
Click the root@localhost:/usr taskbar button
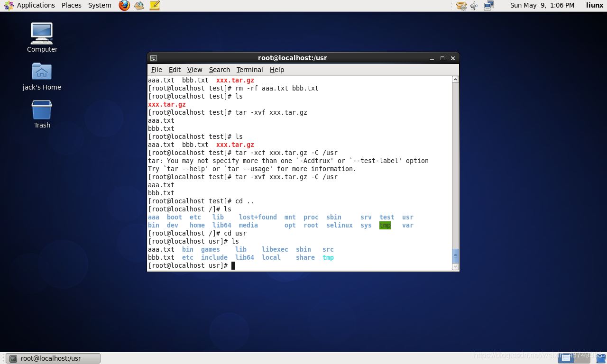coord(54,358)
